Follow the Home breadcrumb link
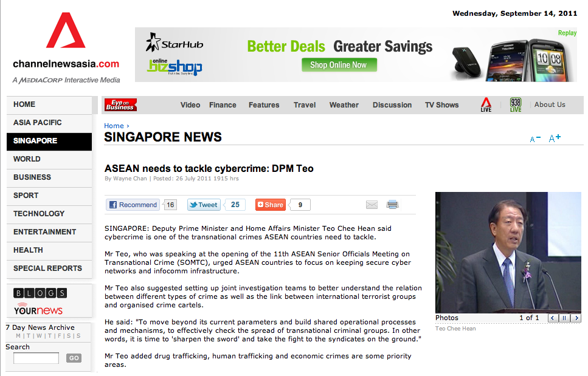The image size is (588, 376). [114, 126]
